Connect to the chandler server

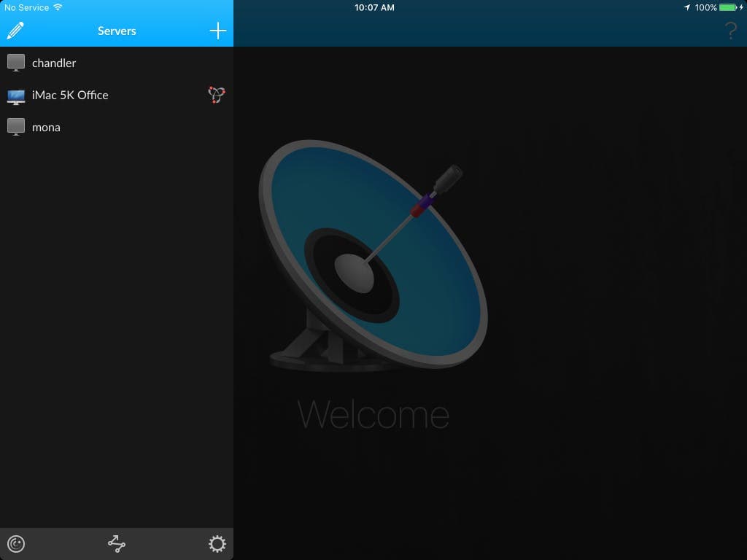[x=53, y=63]
